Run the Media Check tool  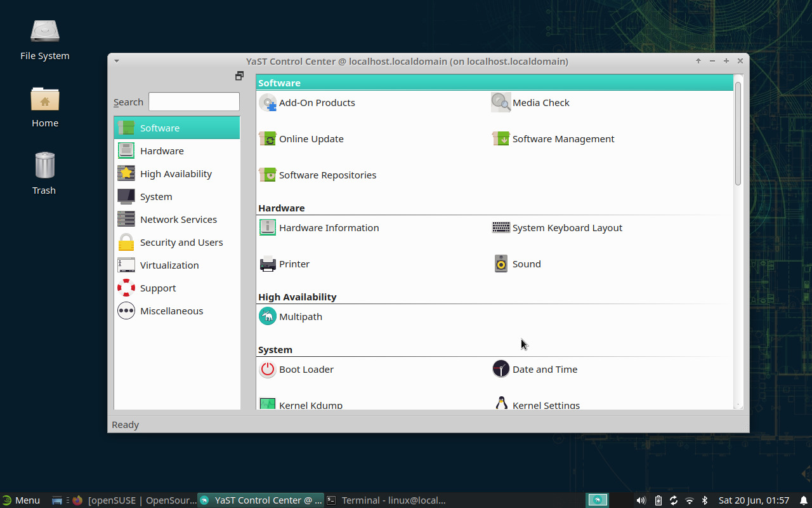[540, 102]
